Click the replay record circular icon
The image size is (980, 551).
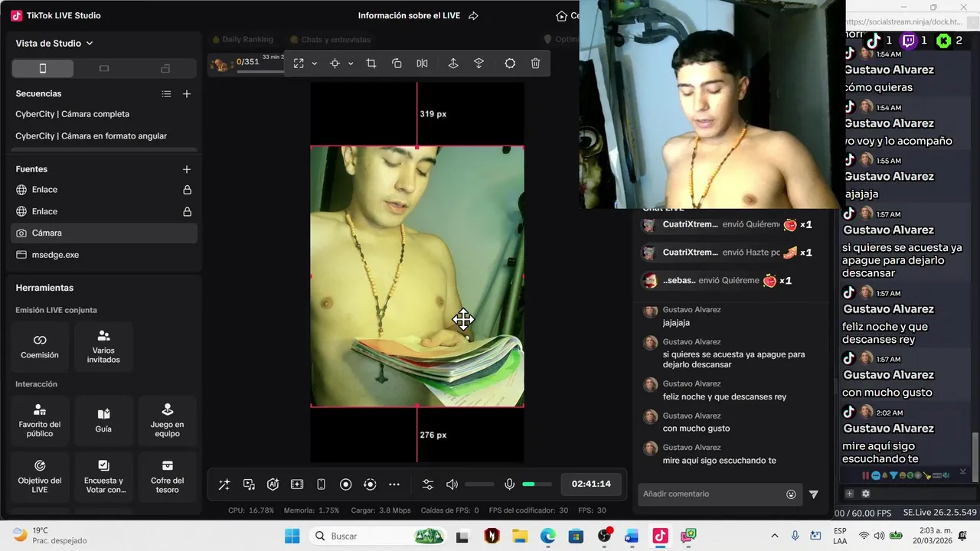coord(370,484)
